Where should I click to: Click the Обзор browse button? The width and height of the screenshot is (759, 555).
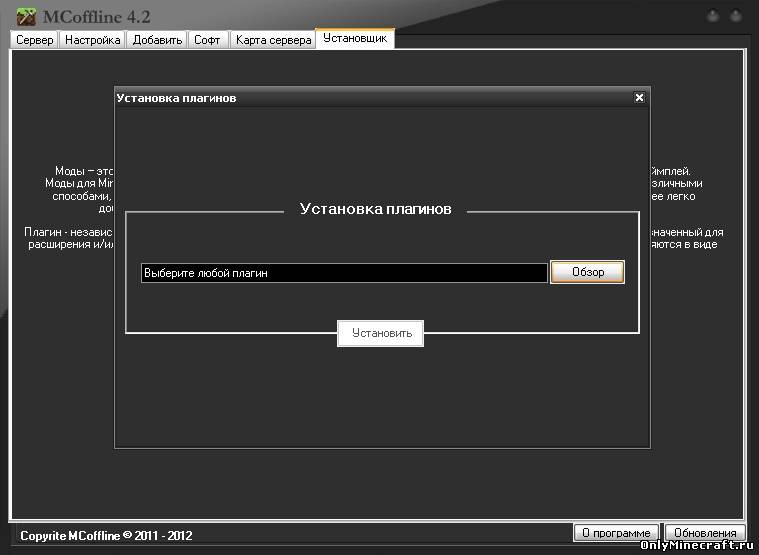click(587, 273)
